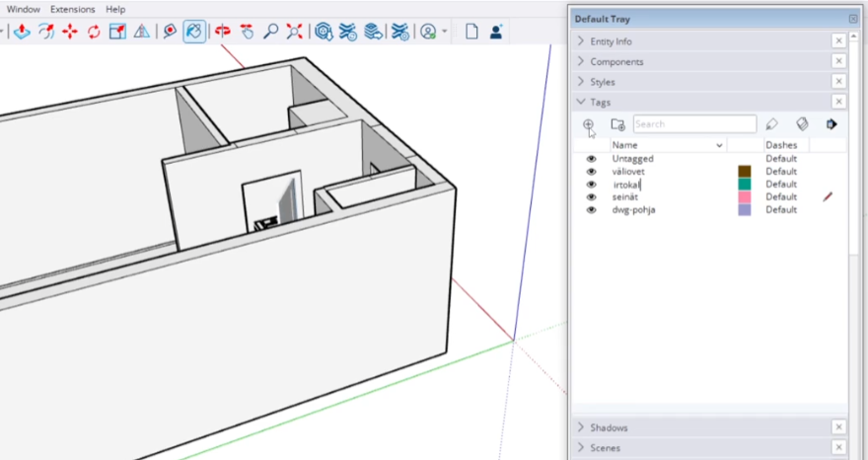Select the Move tool
The width and height of the screenshot is (868, 460).
pyautogui.click(x=70, y=32)
